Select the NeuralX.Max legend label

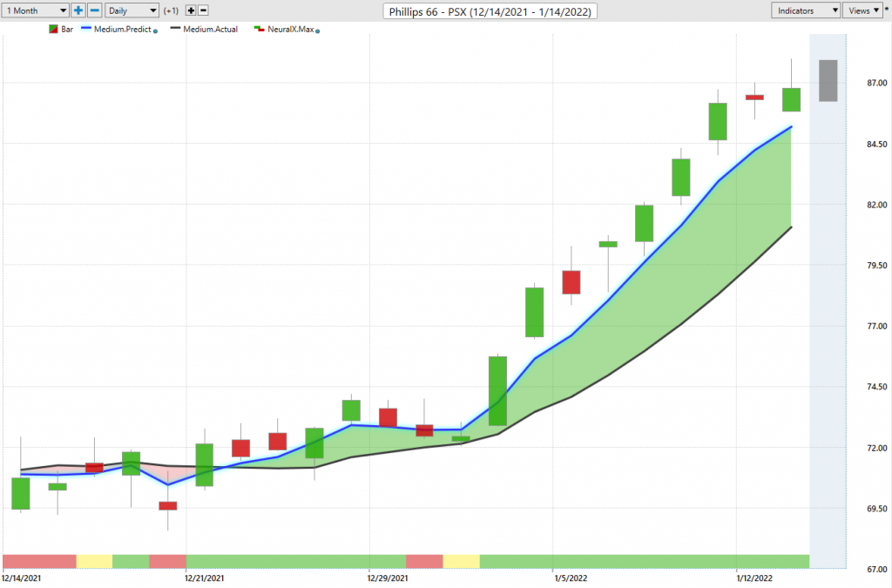pyautogui.click(x=291, y=29)
